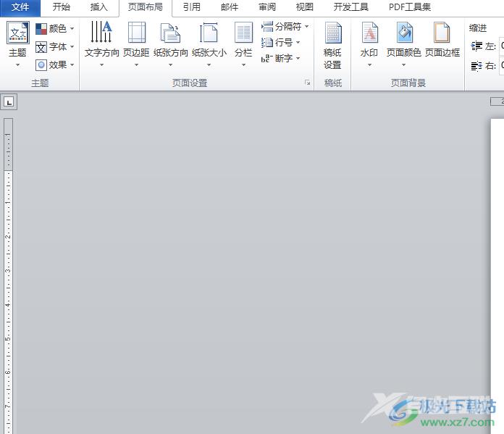Click the 字体 theme fonts icon
This screenshot has height=434, width=504.
pyautogui.click(x=41, y=47)
